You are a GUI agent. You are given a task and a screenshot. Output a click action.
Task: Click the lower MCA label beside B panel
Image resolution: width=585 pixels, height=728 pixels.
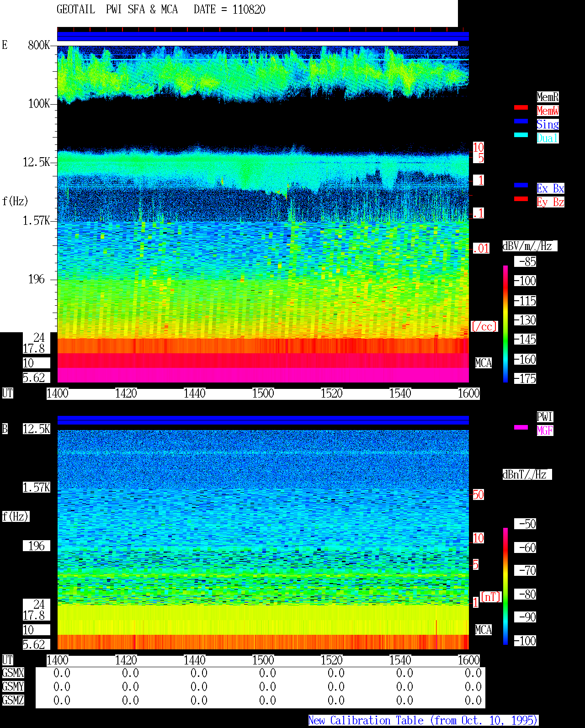[x=484, y=630]
